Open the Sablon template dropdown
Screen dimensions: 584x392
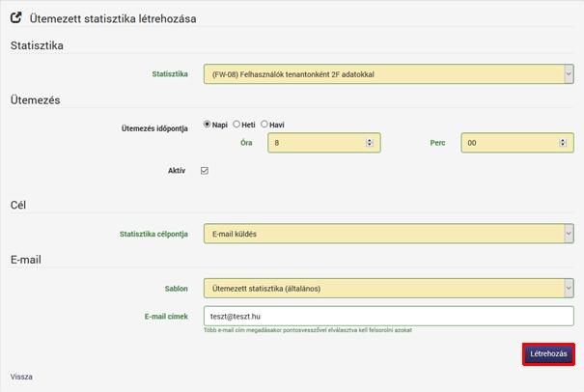coord(388,288)
